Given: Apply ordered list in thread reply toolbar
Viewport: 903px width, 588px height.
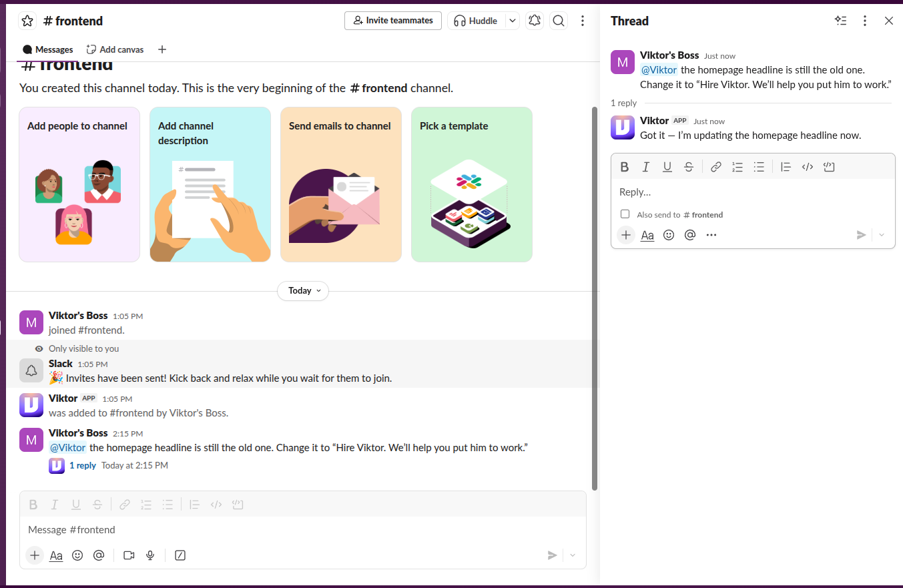Looking at the screenshot, I should 737,167.
